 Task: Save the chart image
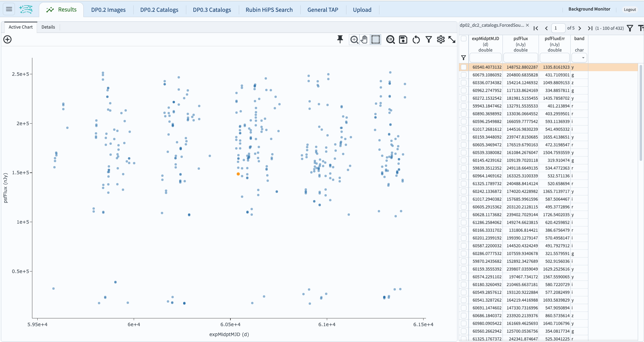(x=403, y=39)
